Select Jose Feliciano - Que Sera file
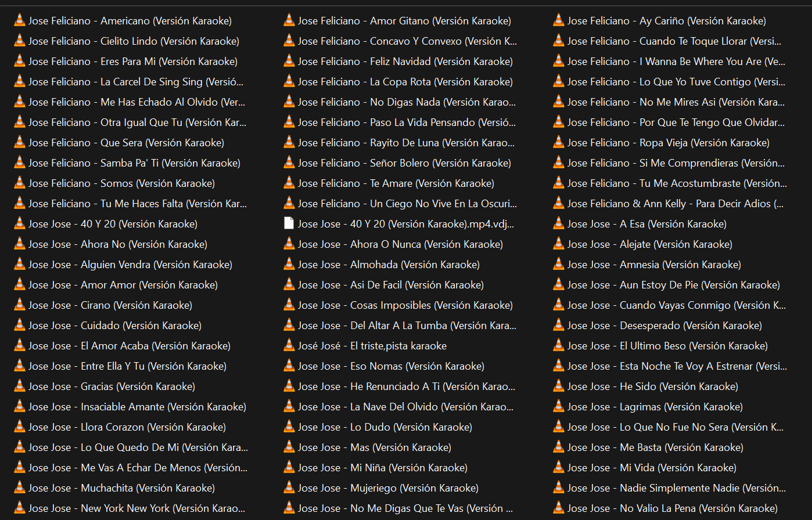This screenshot has height=520, width=812. pos(126,143)
